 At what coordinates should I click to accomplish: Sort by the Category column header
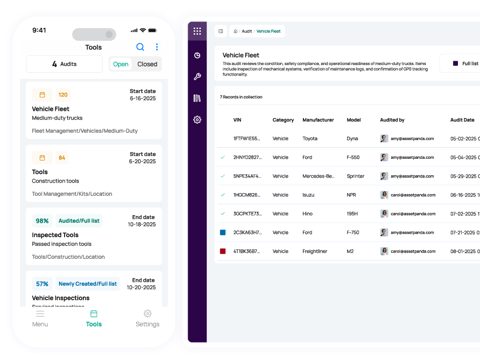click(283, 120)
